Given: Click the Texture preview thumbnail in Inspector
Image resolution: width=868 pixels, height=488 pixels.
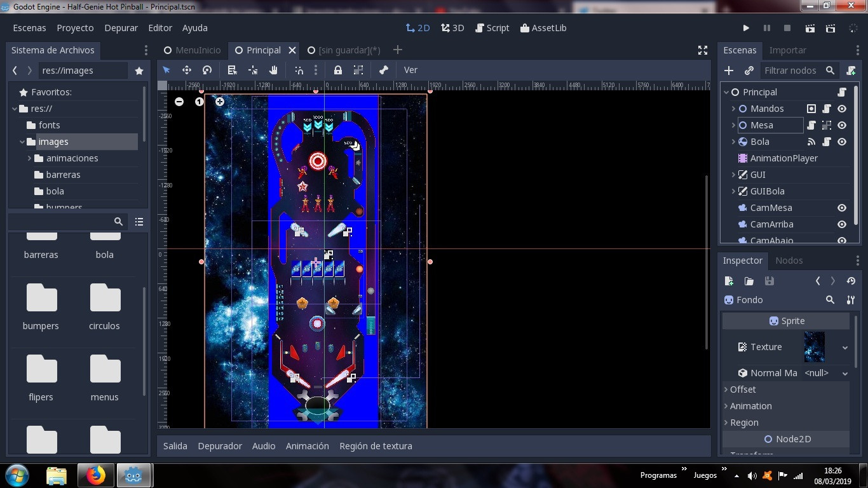Looking at the screenshot, I should [x=814, y=347].
